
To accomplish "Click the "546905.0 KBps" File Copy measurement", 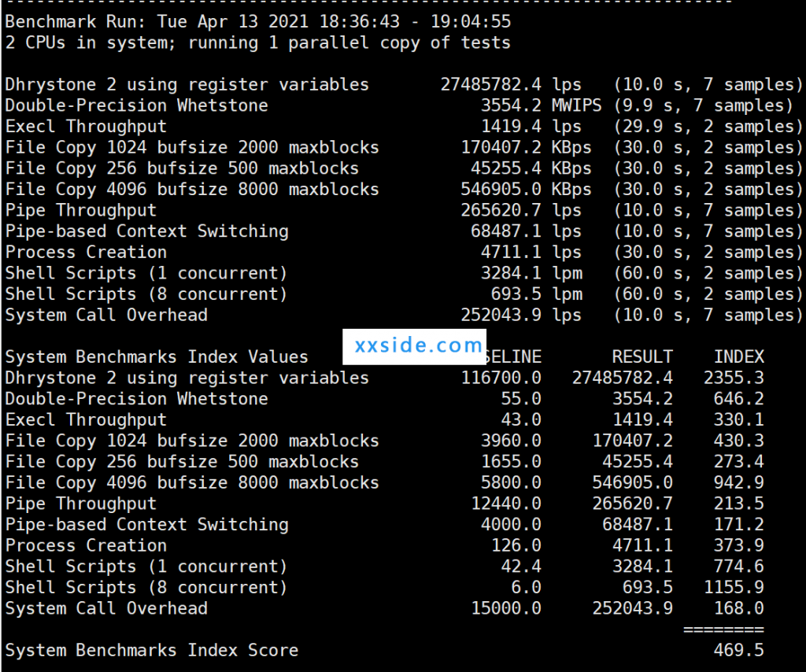I will (x=527, y=189).
